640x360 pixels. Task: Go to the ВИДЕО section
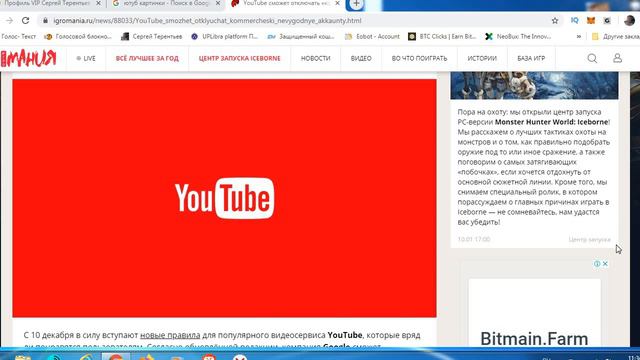[361, 58]
